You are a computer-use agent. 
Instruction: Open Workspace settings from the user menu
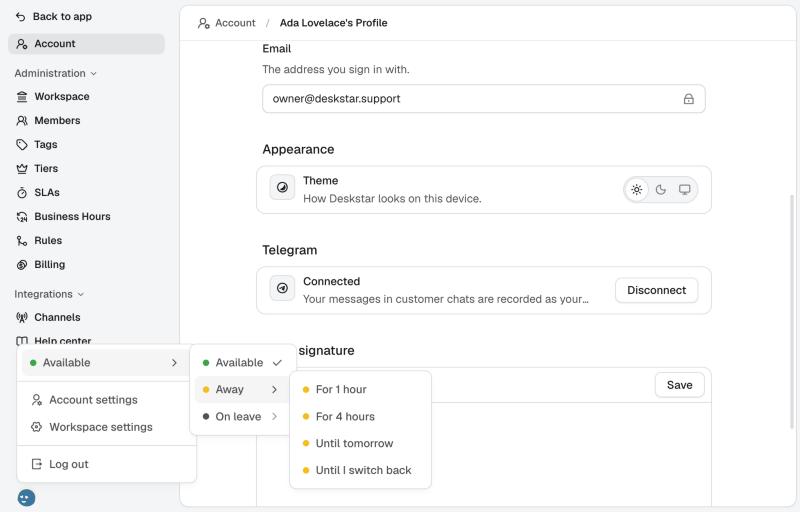tap(106, 427)
